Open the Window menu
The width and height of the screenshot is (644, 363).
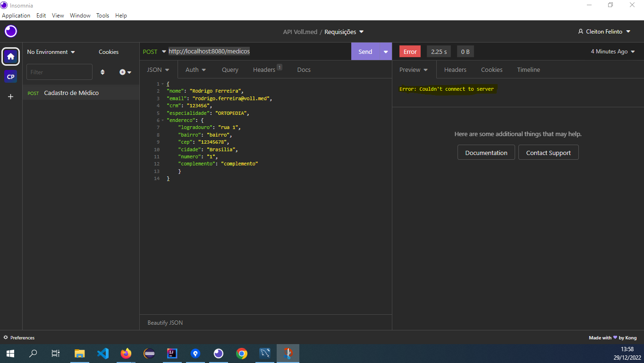pyautogui.click(x=80, y=16)
